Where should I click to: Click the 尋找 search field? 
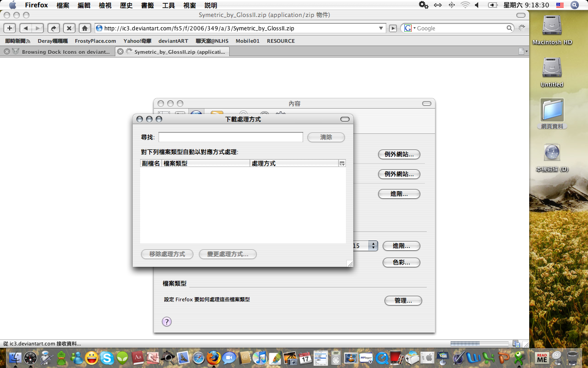pyautogui.click(x=231, y=137)
